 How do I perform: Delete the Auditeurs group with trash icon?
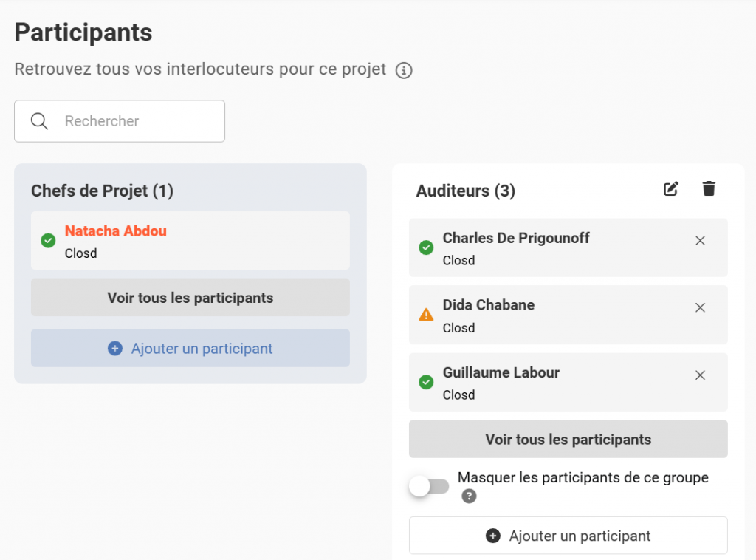709,189
